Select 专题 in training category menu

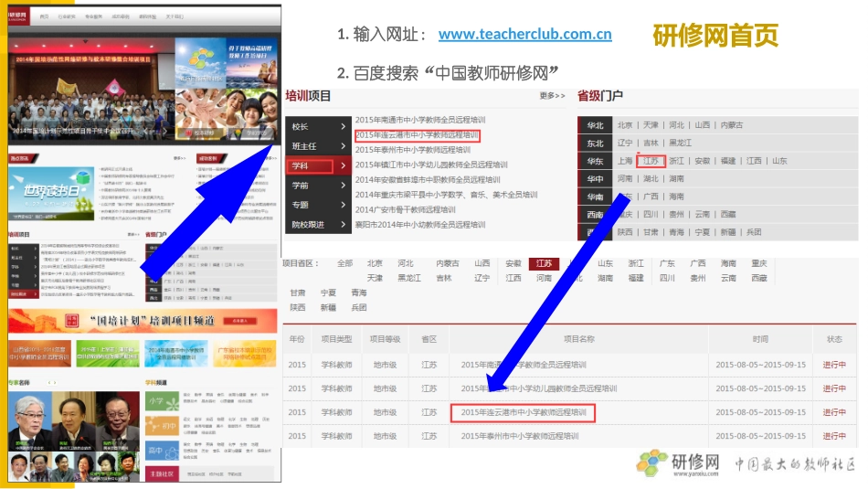[x=300, y=205]
